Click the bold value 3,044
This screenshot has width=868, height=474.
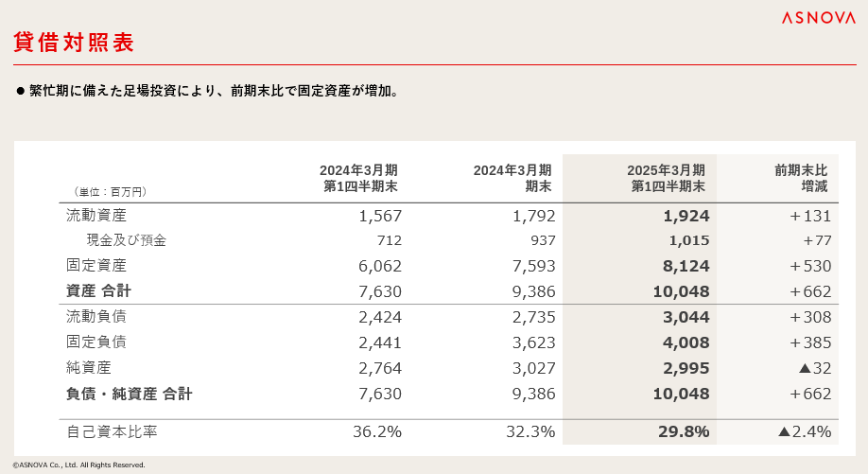(686, 317)
